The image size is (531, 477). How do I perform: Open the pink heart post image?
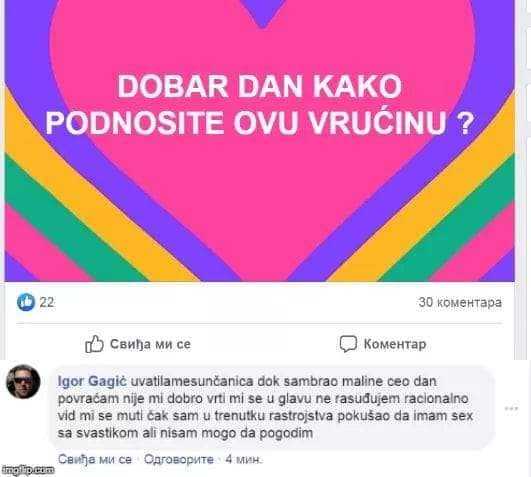tap(259, 140)
